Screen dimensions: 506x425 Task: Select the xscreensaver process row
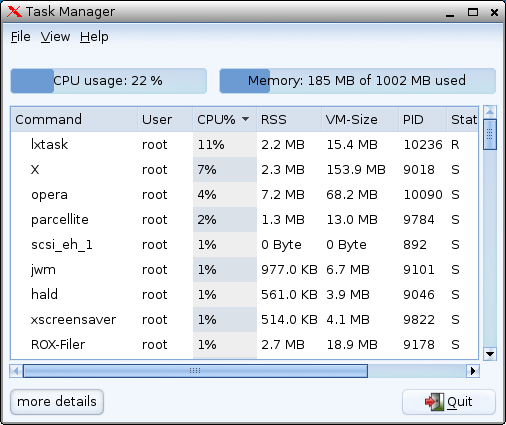click(x=245, y=320)
